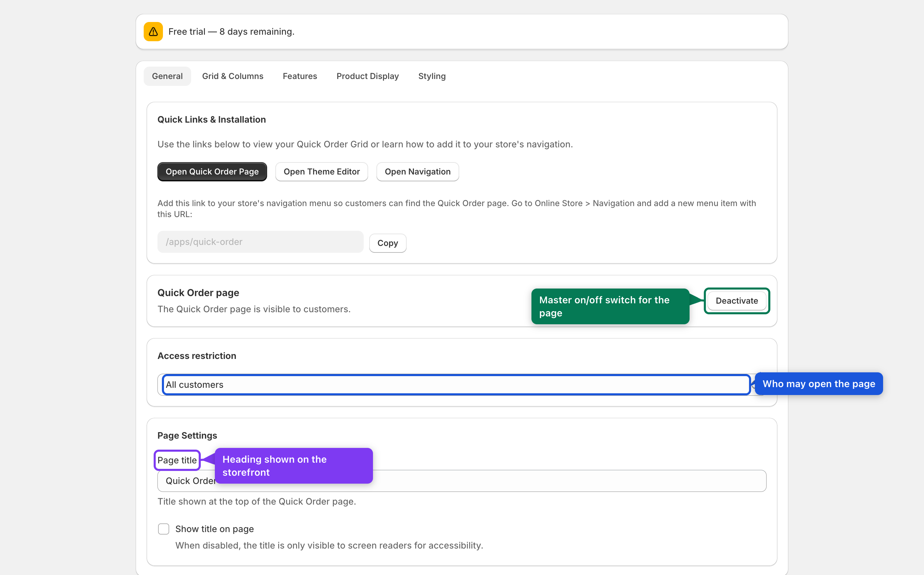Viewport: 924px width, 575px height.
Task: Click Open Quick Order Page button
Action: 212,171
